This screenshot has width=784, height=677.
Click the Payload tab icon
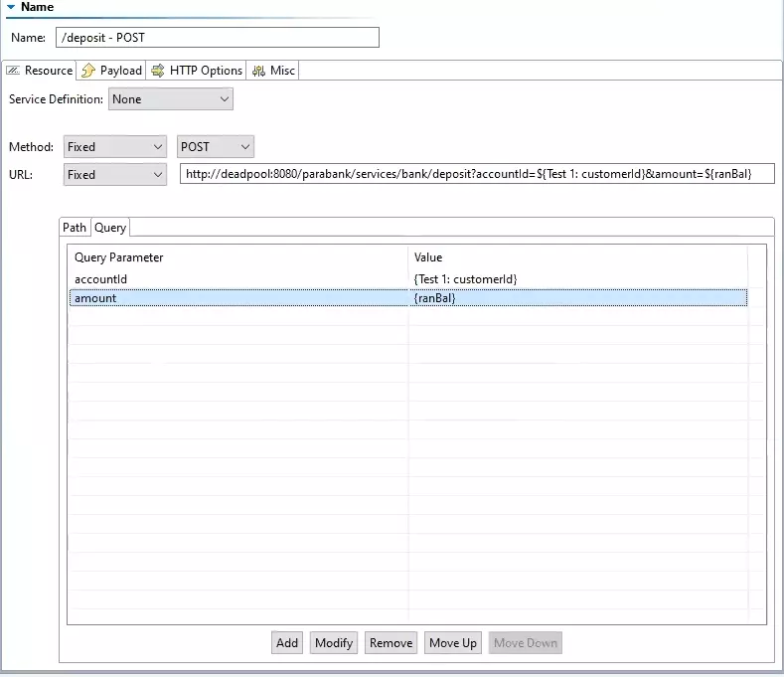coord(88,71)
